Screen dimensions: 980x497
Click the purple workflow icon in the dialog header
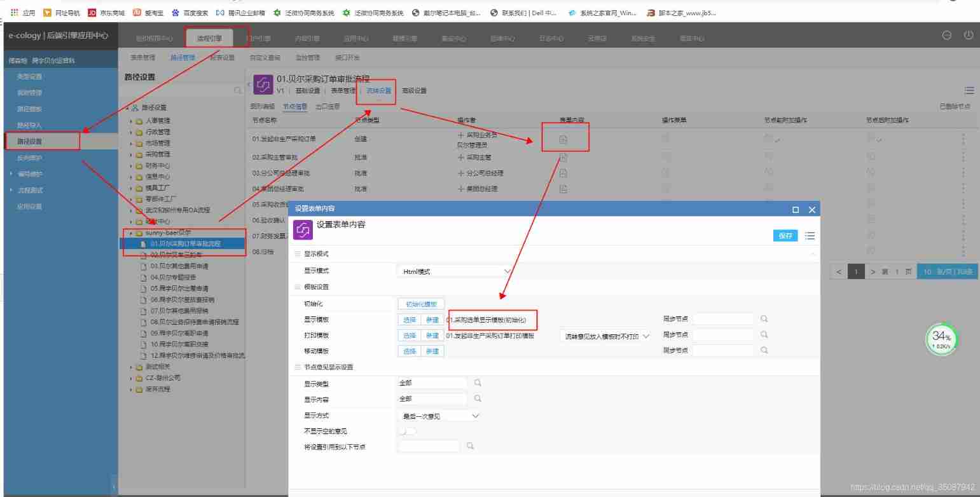point(302,236)
